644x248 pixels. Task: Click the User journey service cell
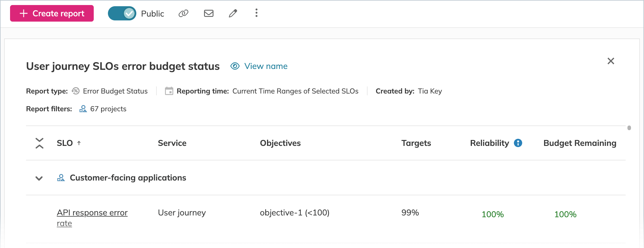pos(182,213)
